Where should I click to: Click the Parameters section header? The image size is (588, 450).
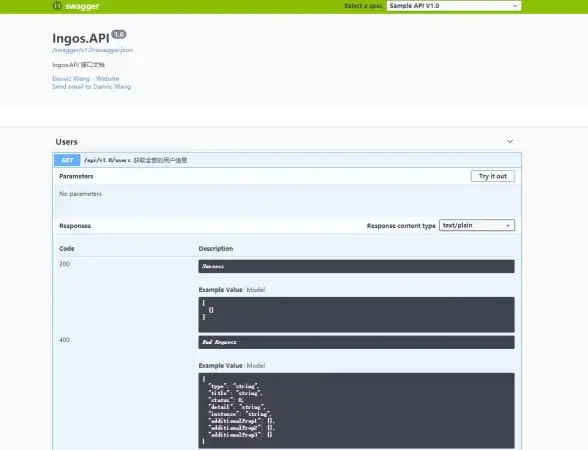pos(76,176)
